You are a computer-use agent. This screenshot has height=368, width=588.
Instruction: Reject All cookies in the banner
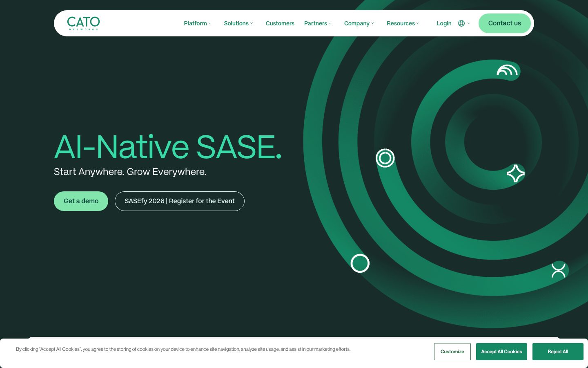tap(558, 352)
